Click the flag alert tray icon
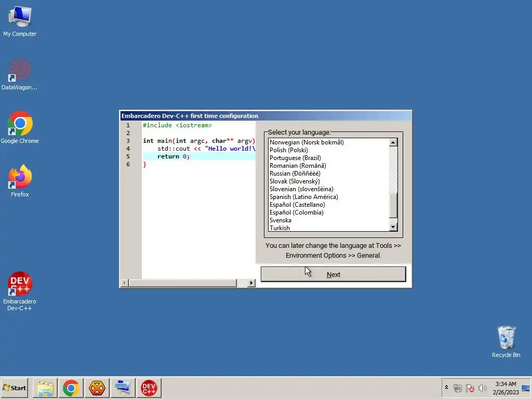Screen dimensions: 532x399 [470, 388]
